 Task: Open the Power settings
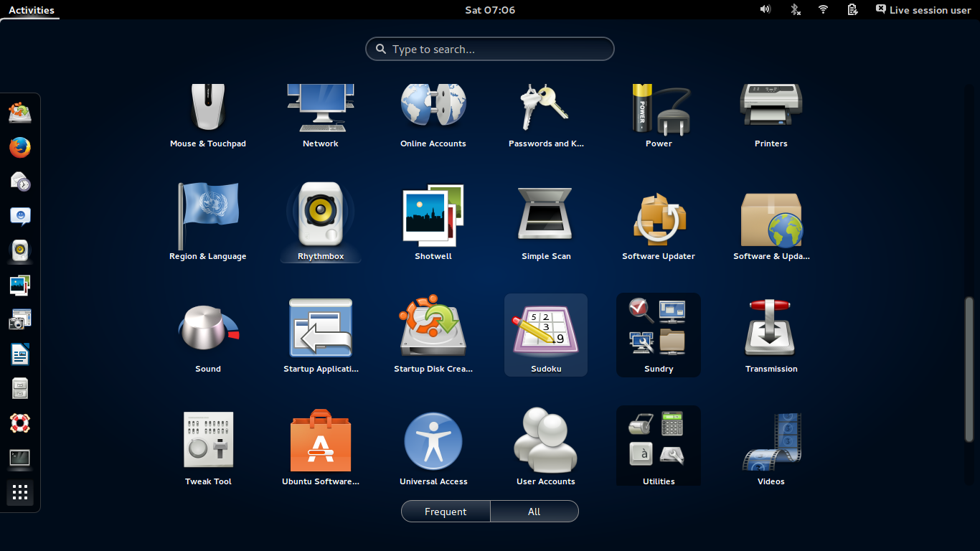(659, 115)
